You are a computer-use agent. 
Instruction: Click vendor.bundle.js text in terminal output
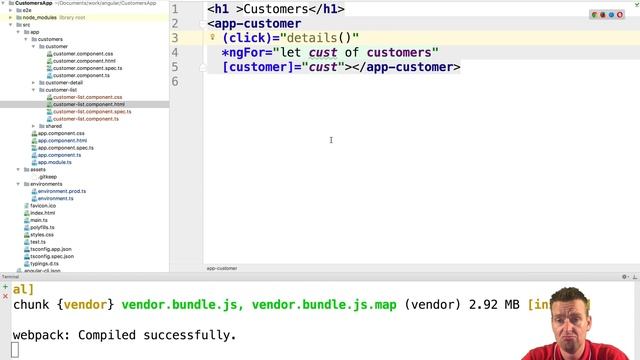(180, 304)
